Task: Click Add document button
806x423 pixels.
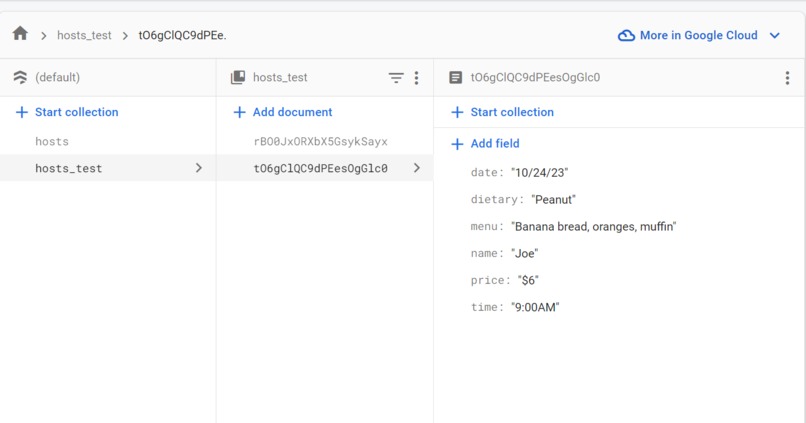Action: click(x=283, y=112)
